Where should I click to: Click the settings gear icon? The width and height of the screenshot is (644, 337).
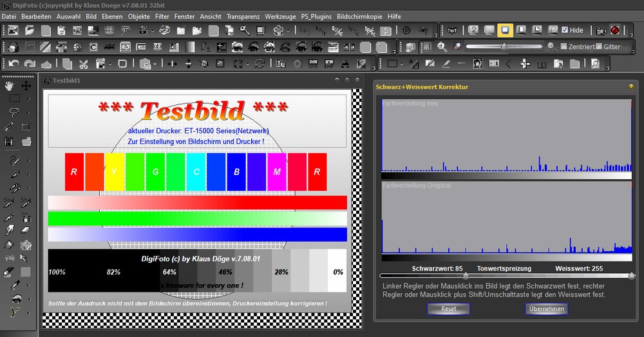click(406, 30)
